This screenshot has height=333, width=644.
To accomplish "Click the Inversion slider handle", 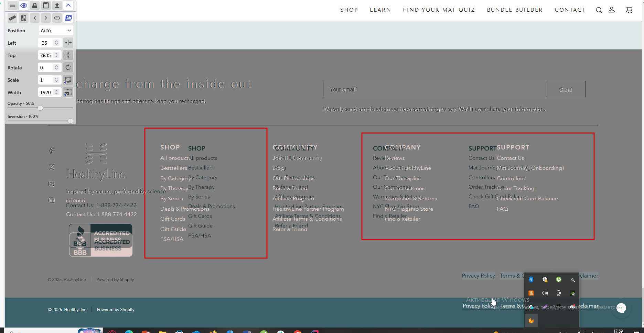I will click(x=71, y=121).
